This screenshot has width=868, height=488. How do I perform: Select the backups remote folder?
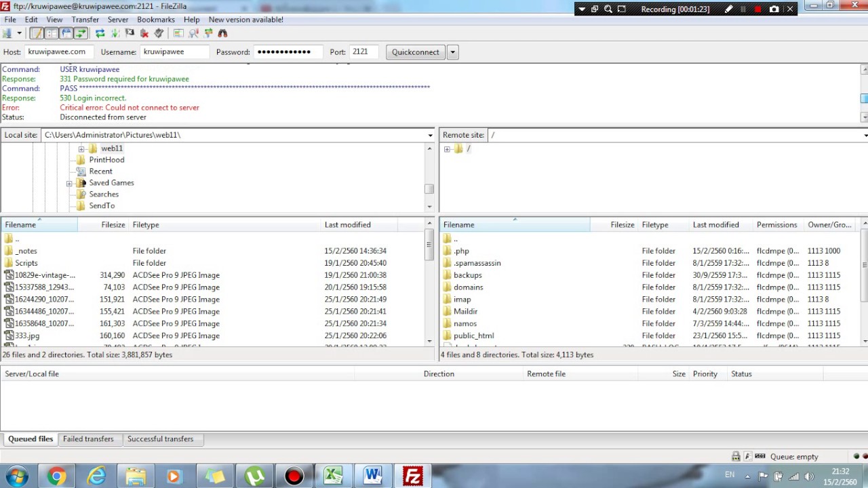[468, 275]
